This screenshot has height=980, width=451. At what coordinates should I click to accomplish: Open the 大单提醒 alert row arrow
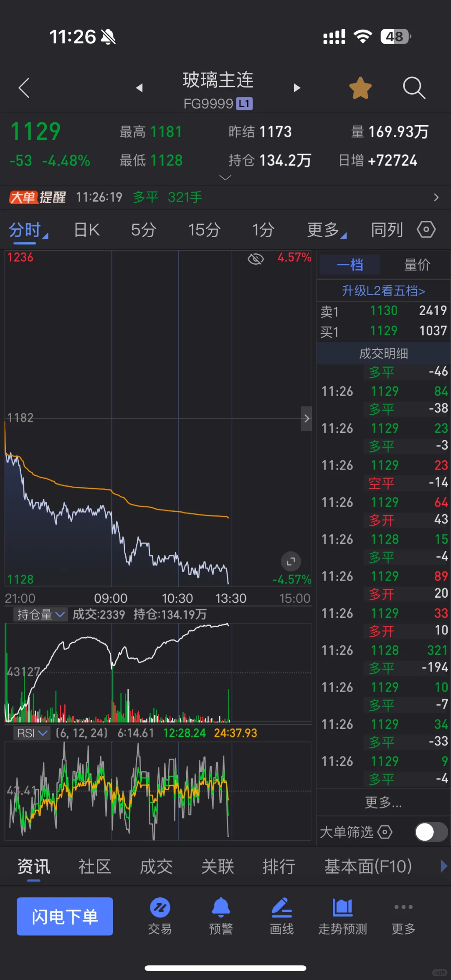click(436, 197)
